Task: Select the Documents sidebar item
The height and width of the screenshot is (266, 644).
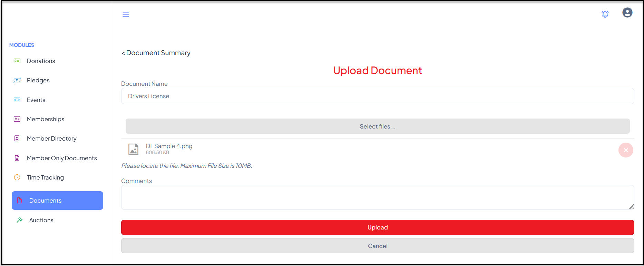Action: [57, 201]
